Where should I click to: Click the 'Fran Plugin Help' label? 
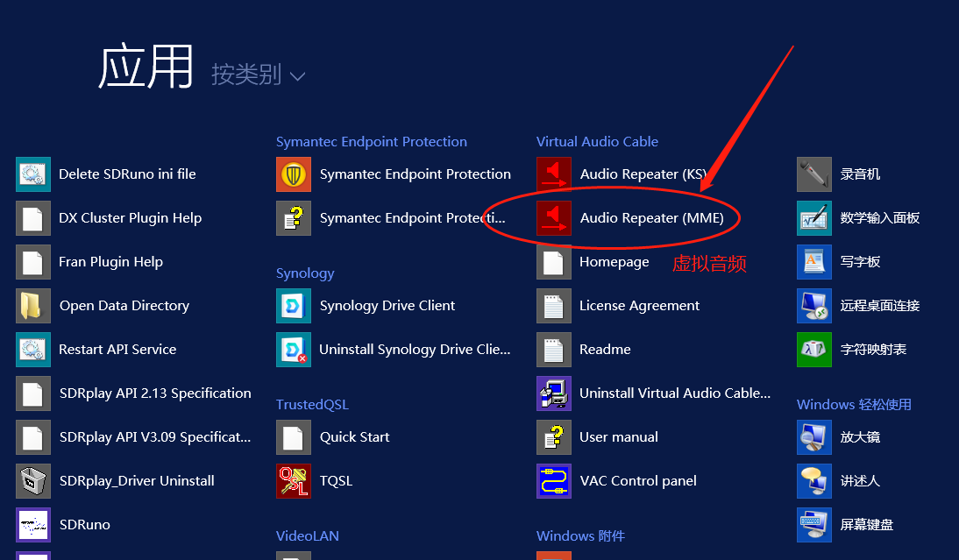110,262
